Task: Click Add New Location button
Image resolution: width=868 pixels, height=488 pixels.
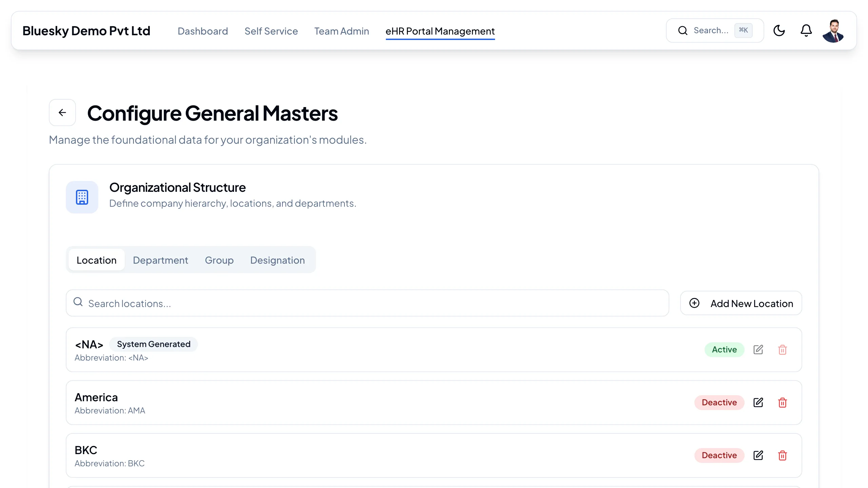Action: click(x=741, y=303)
